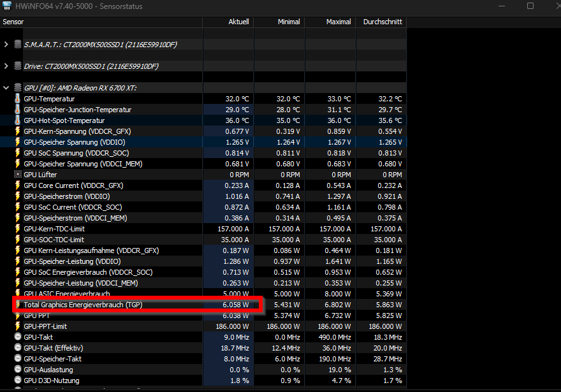Select the GPU D3D-Nutzung row label
Viewport: 561px width, 392px height.
click(52, 381)
